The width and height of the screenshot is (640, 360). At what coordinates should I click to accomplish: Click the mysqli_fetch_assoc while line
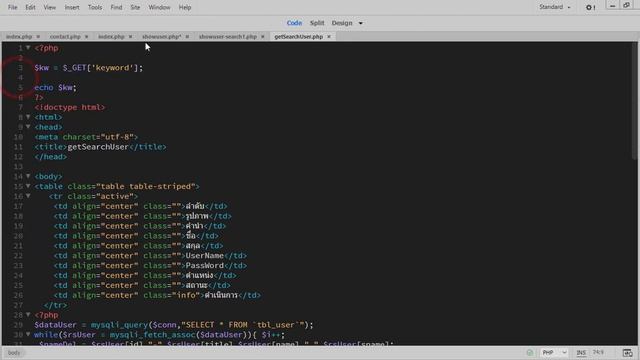(160, 335)
